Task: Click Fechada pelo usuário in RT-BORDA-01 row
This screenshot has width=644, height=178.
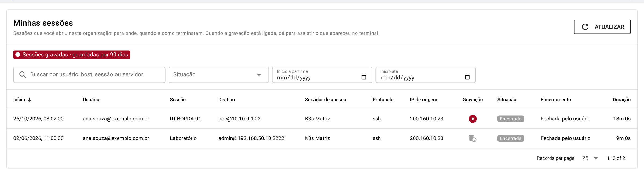Action: tap(565, 119)
